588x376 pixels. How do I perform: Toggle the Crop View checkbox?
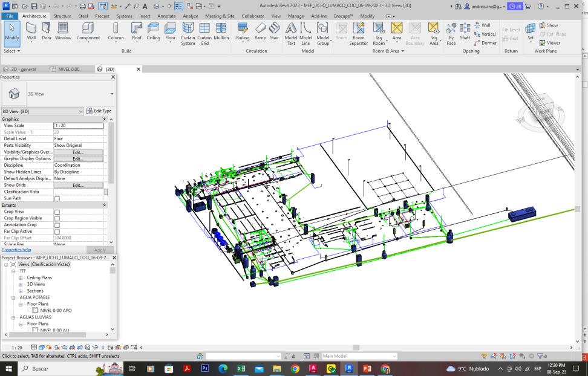pos(57,212)
